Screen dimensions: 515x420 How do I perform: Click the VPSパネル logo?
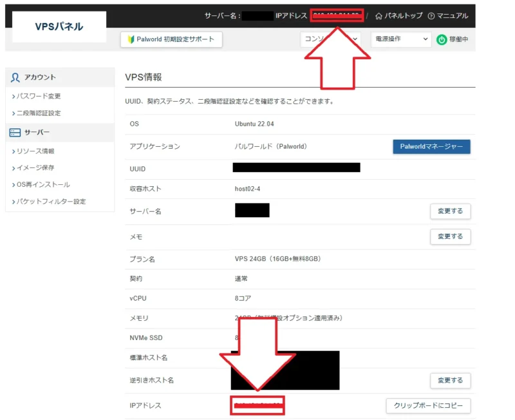click(x=59, y=26)
